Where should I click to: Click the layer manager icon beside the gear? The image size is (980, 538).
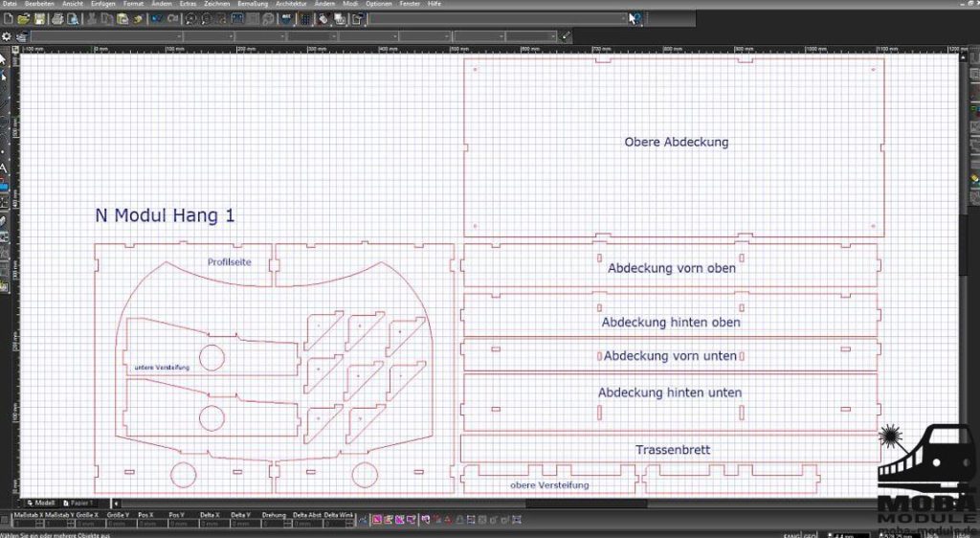pyautogui.click(x=23, y=37)
